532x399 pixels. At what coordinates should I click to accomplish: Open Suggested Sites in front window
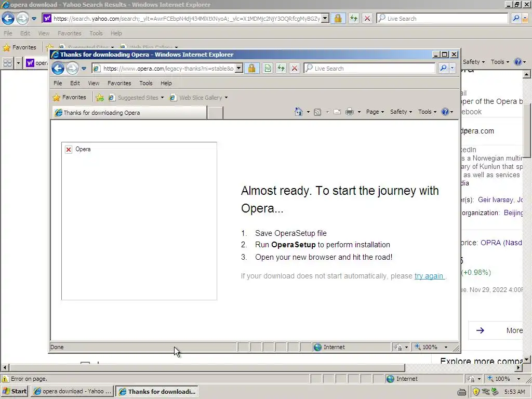point(136,98)
